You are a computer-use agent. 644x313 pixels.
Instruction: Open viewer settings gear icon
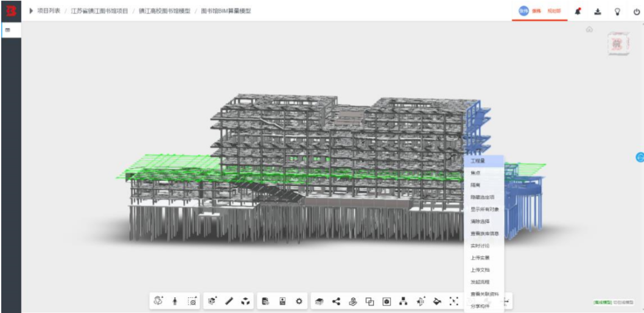click(299, 301)
